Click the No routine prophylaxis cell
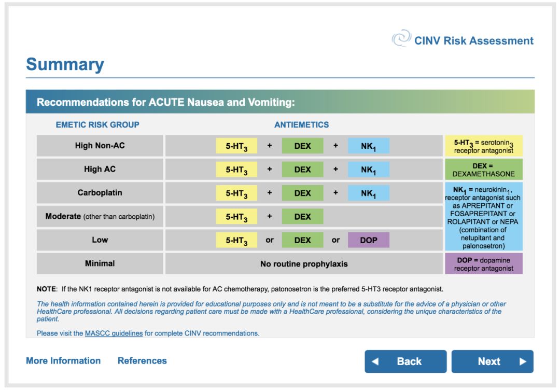 (x=304, y=263)
